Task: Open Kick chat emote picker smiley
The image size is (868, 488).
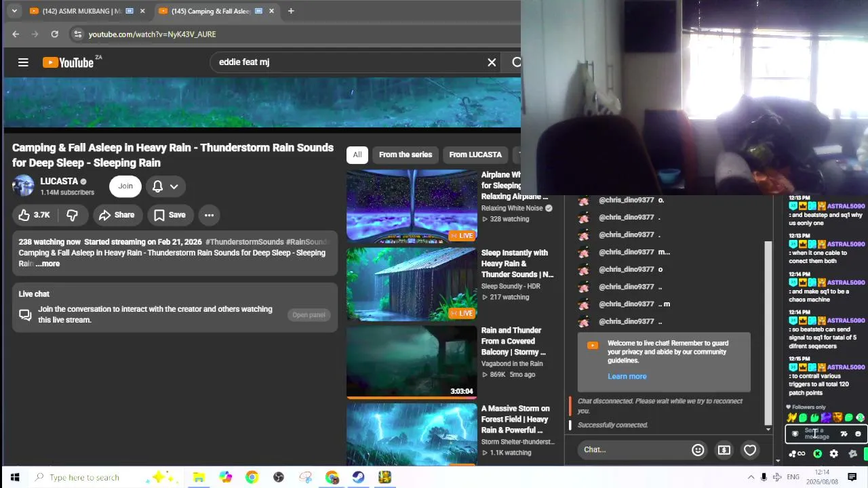Action: click(858, 434)
